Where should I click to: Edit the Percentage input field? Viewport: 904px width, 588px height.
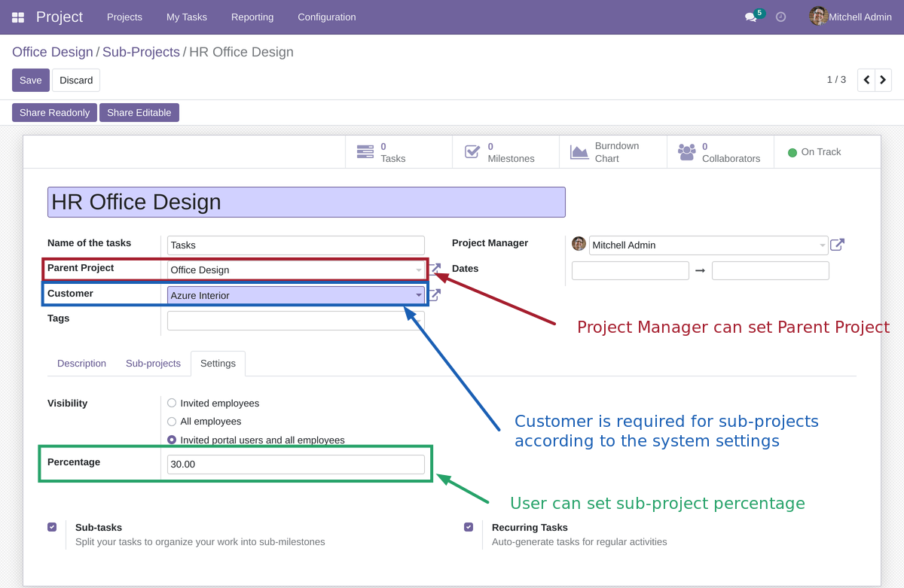pos(295,464)
